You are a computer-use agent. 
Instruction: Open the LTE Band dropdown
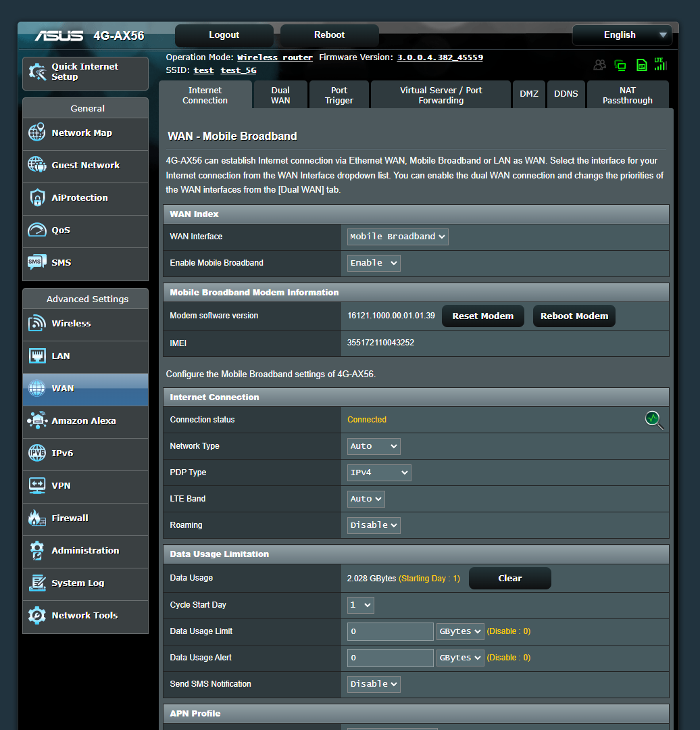tap(366, 499)
